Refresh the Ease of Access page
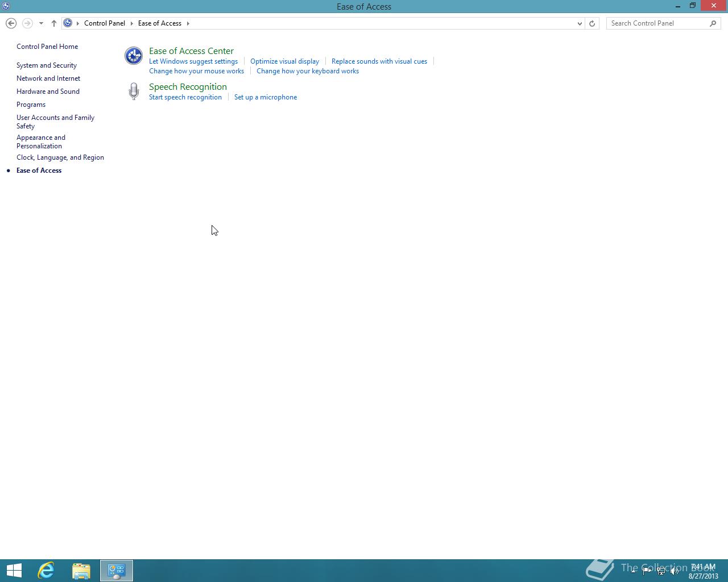 (x=592, y=23)
